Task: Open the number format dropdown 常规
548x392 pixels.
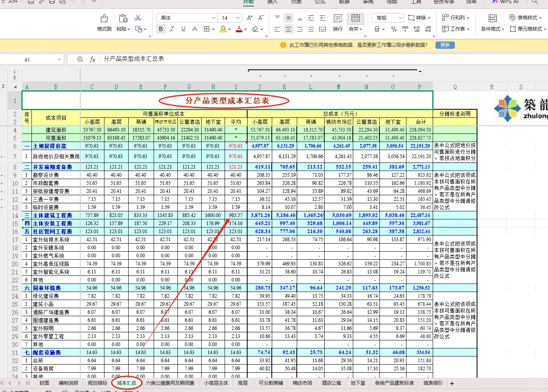Action: pyautogui.click(x=400, y=18)
